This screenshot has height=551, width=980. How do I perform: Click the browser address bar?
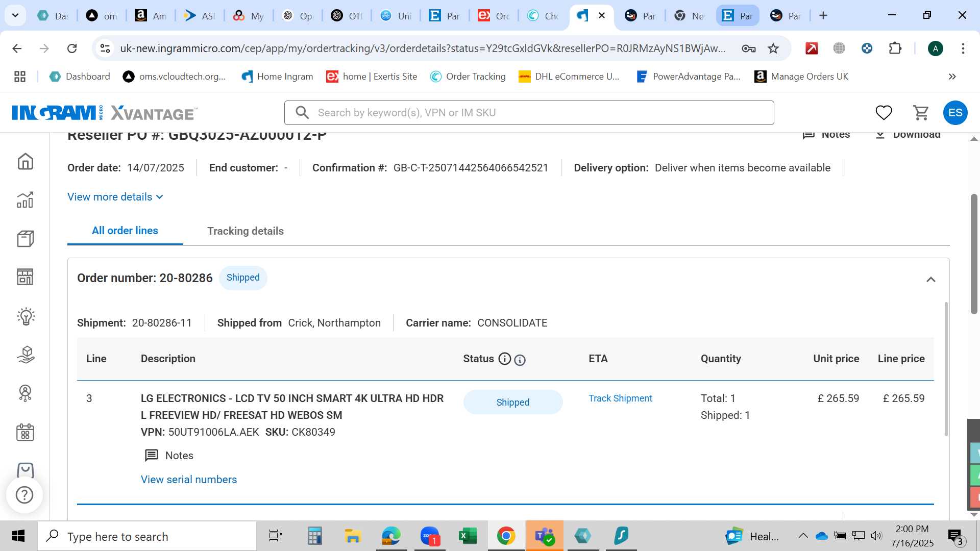point(423,48)
